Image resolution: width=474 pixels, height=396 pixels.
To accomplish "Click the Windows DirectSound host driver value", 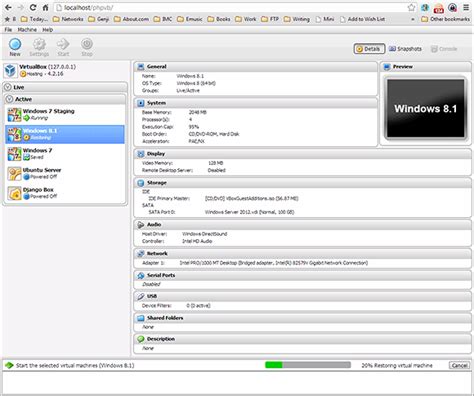I will pyautogui.click(x=205, y=234).
